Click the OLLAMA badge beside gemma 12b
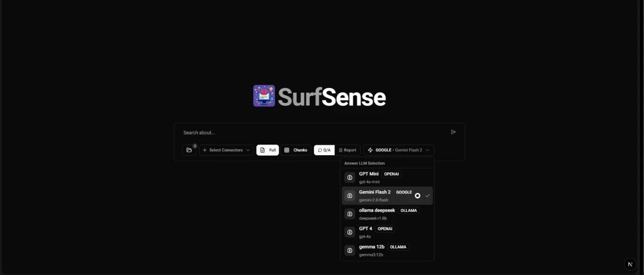Screen dimensions: 644x275 [398, 247]
